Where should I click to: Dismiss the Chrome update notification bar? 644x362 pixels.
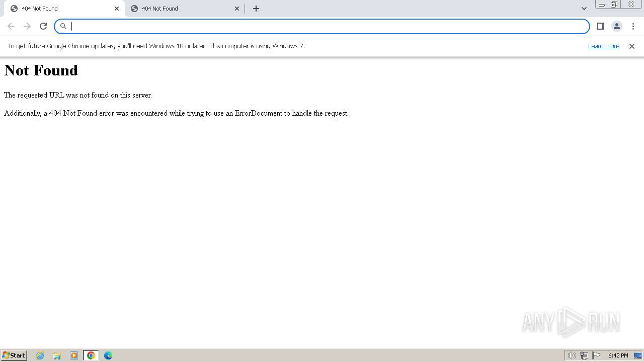pyautogui.click(x=632, y=46)
